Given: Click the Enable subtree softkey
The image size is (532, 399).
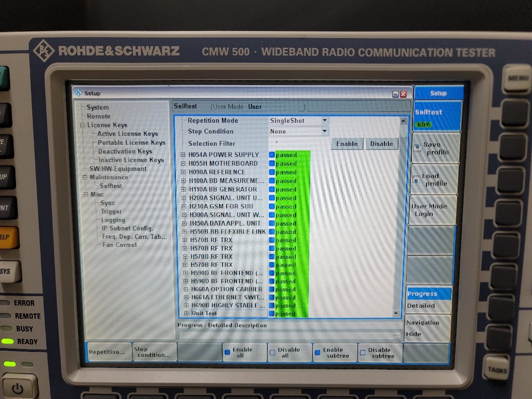Looking at the screenshot, I should (x=336, y=352).
